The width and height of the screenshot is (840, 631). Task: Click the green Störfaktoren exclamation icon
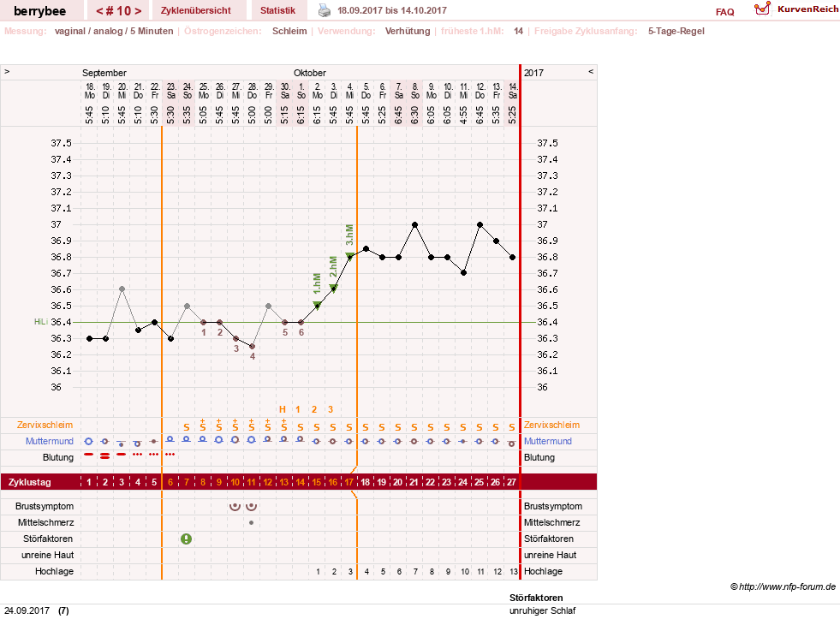pos(186,539)
